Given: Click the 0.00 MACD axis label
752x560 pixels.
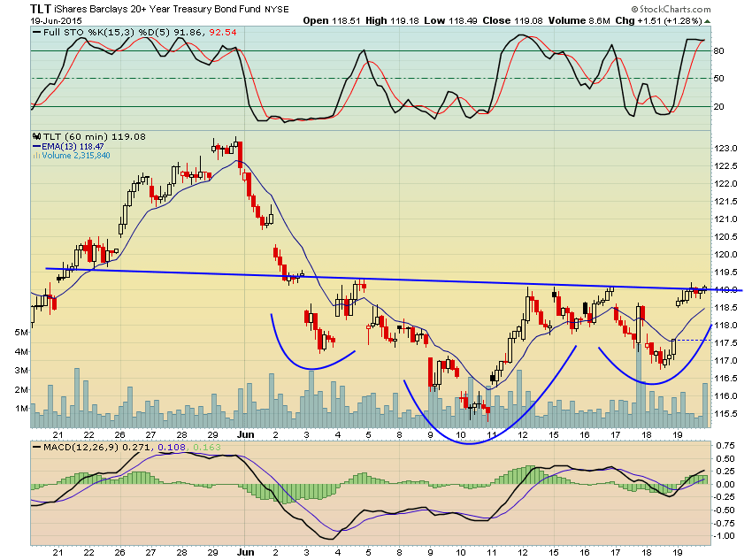Looking at the screenshot, I should click(x=725, y=484).
